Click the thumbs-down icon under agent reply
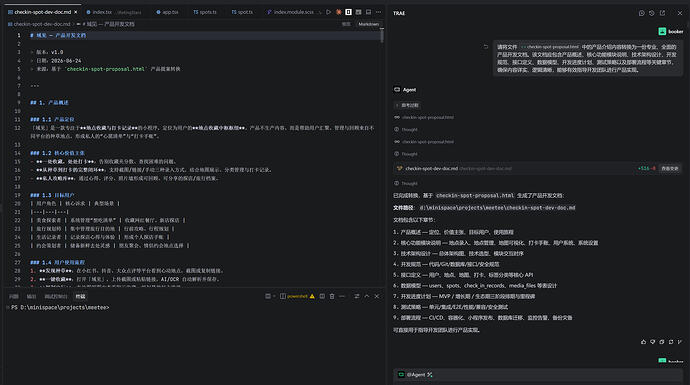Screen dimensions: 690x385 click(x=653, y=342)
